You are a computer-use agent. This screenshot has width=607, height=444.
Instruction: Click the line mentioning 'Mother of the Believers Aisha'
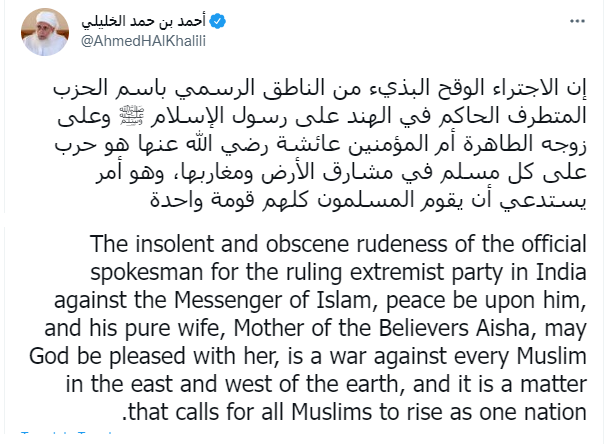pyautogui.click(x=316, y=328)
